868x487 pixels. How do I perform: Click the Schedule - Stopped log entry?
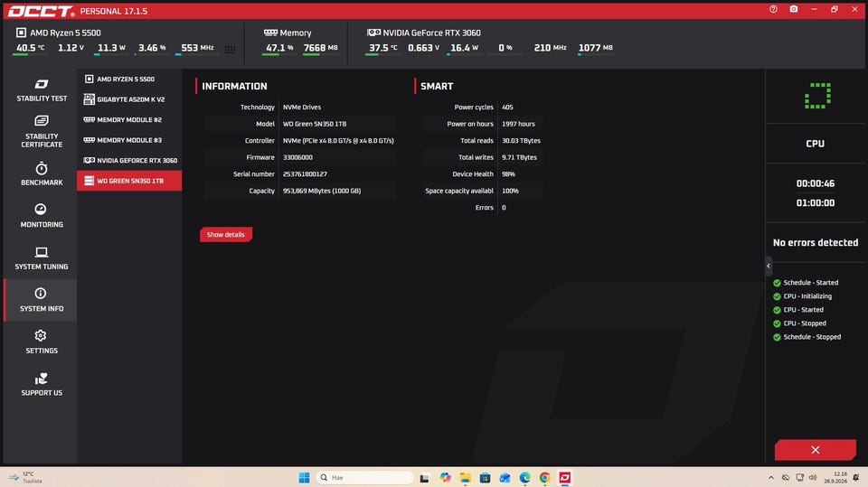coord(807,337)
